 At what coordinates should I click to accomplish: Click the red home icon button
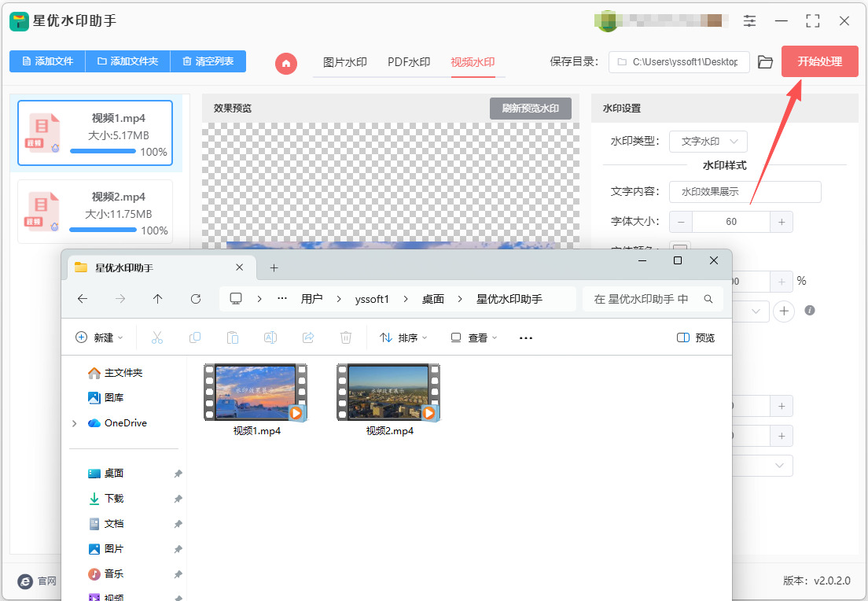click(x=286, y=63)
